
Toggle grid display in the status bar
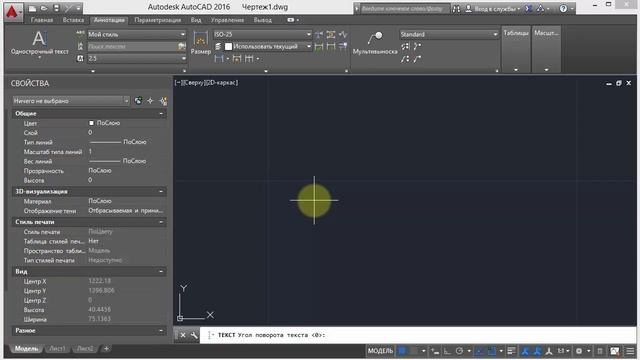click(x=402, y=351)
